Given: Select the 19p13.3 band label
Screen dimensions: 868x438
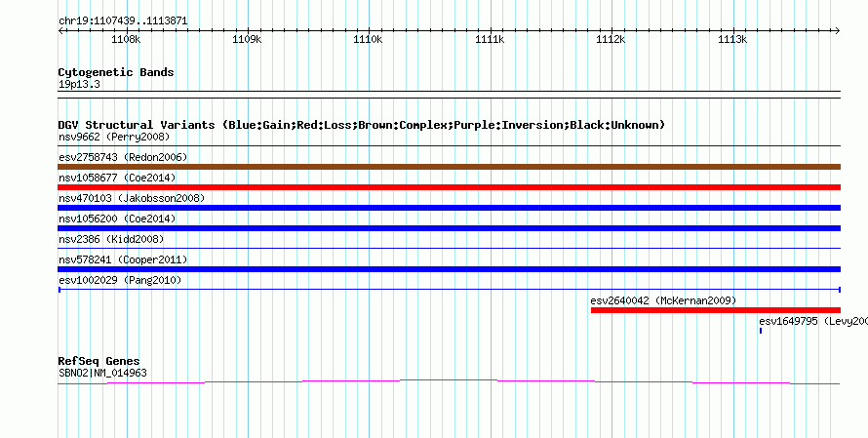Looking at the screenshot, I should [x=79, y=84].
